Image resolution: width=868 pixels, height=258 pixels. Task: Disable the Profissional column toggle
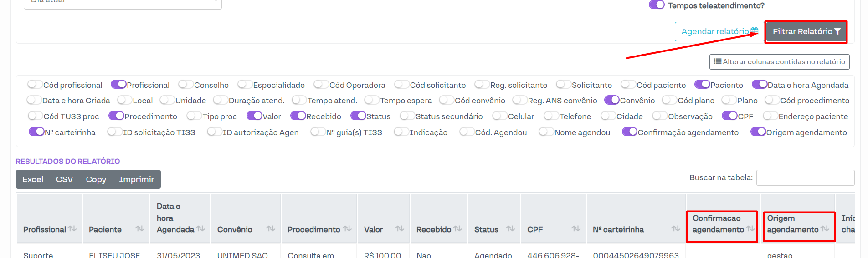click(118, 85)
